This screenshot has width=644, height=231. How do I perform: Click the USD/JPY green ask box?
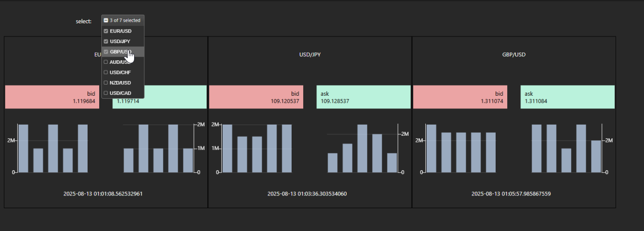tap(364, 97)
